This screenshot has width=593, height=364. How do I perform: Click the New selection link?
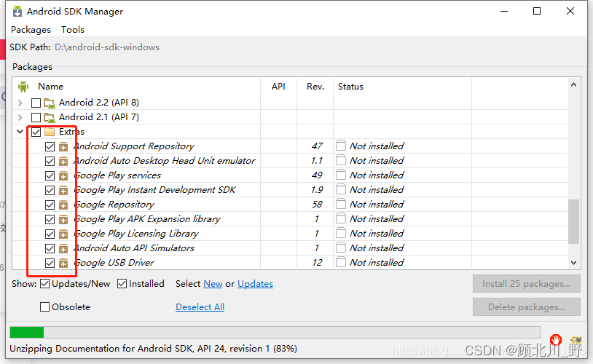coord(213,284)
